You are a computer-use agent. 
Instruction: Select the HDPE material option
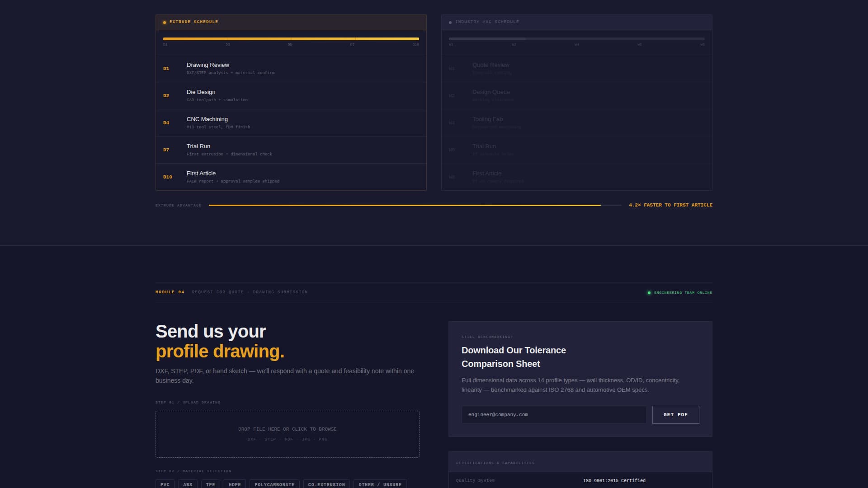tap(235, 484)
